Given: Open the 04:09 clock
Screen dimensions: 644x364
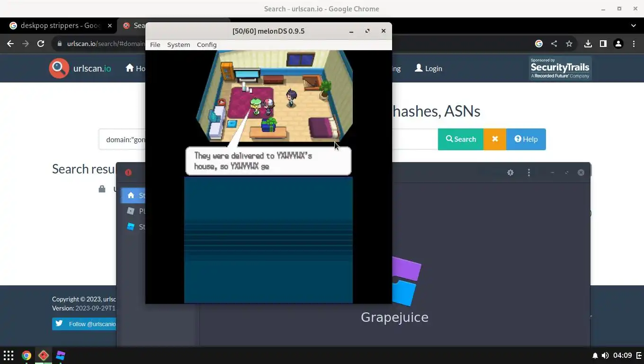Looking at the screenshot, I should pos(623,355).
